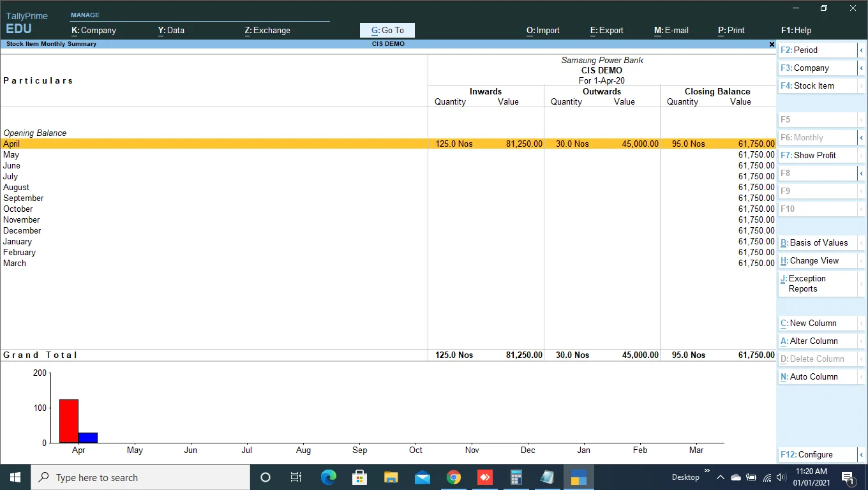Expand arrow beside F2: Period

[x=862, y=50]
